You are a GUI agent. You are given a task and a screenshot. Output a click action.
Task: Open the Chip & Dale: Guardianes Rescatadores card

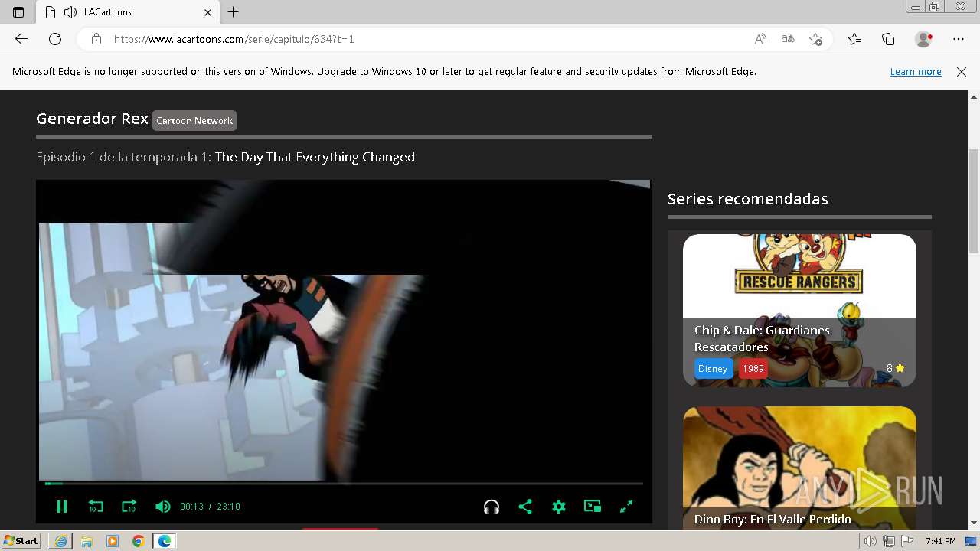coord(799,310)
